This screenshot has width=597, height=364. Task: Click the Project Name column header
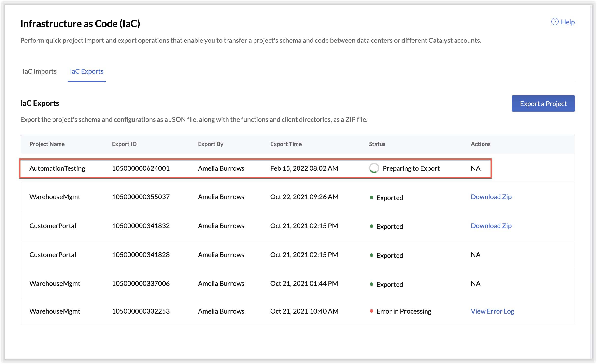(47, 144)
